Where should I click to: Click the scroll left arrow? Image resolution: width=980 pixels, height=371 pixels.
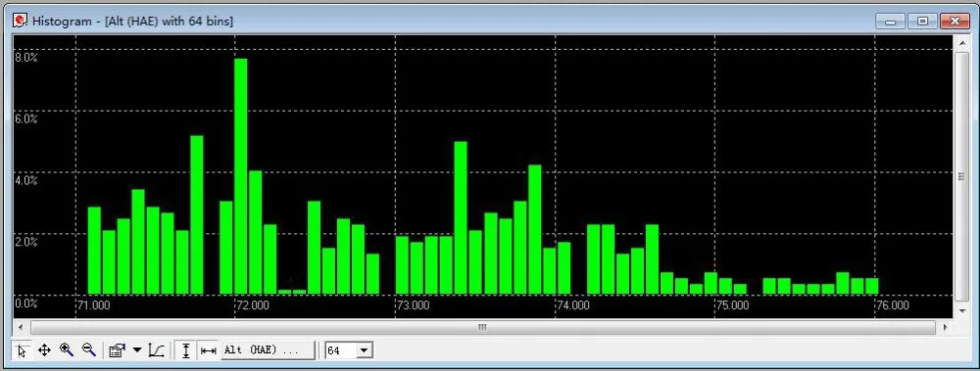[x=21, y=327]
